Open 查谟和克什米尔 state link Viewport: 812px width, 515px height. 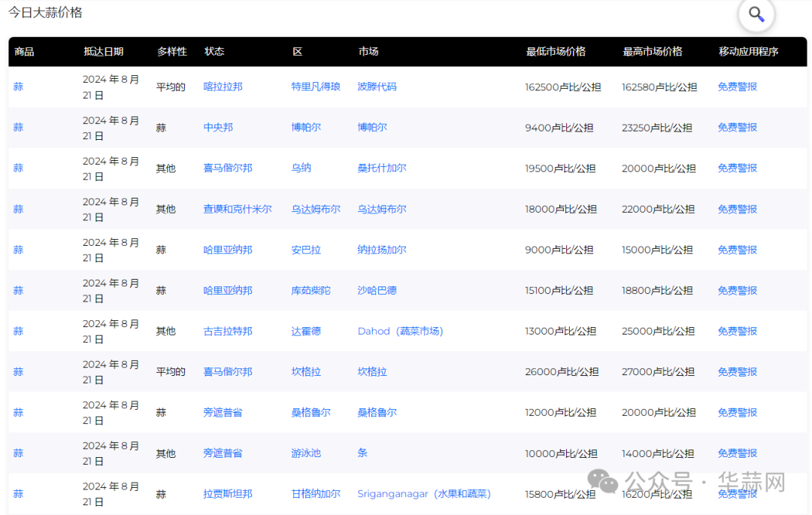[x=237, y=209]
